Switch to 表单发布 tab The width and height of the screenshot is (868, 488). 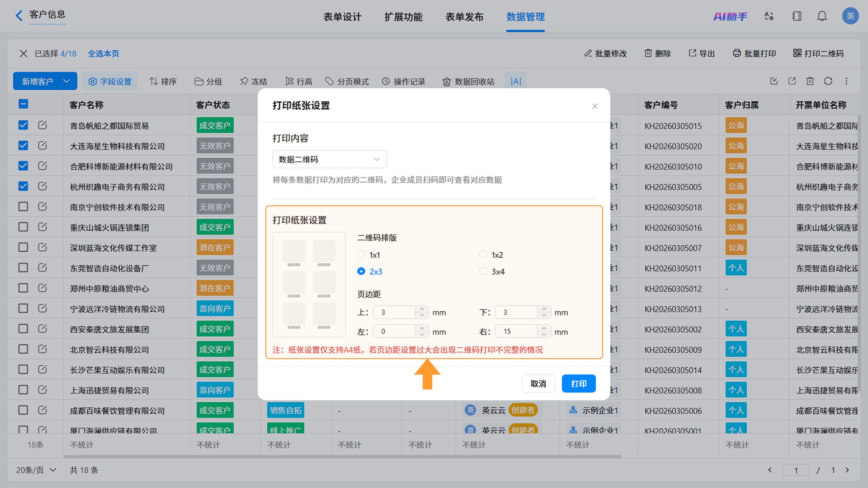click(464, 17)
